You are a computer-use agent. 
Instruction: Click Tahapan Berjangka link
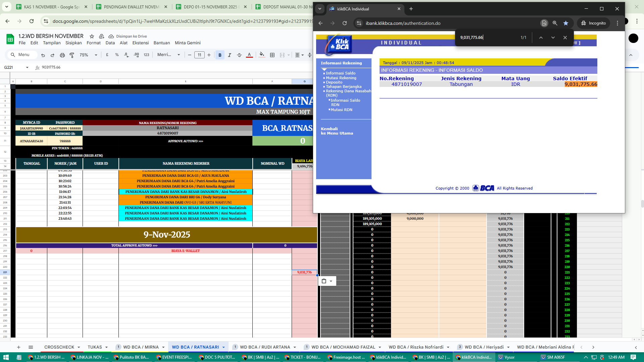[x=344, y=87]
